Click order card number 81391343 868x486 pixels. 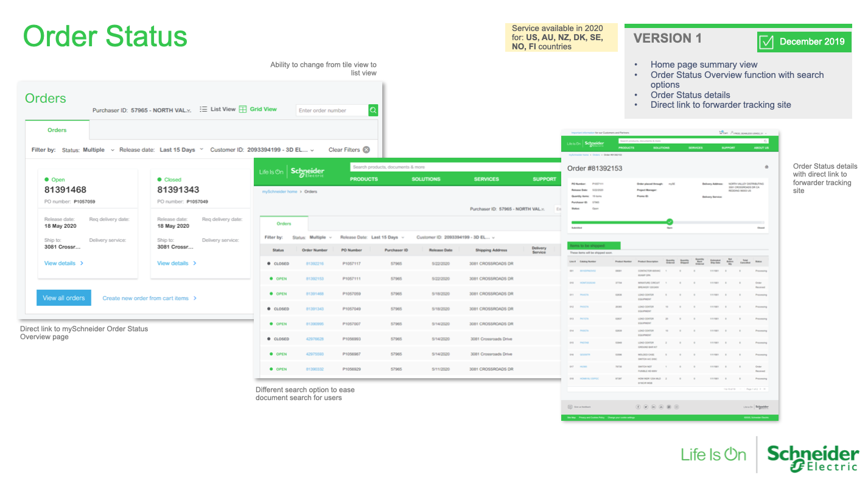pyautogui.click(x=178, y=190)
